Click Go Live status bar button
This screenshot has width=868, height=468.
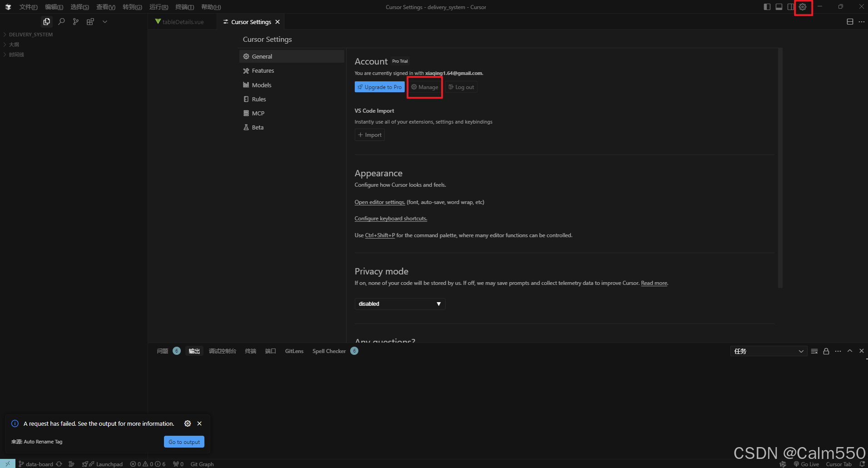(x=806, y=464)
